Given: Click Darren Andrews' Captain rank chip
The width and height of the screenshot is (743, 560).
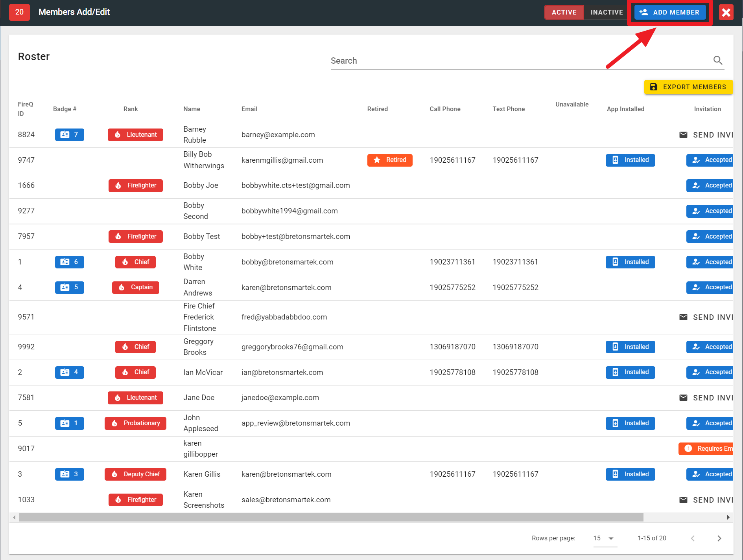Looking at the screenshot, I should coord(135,287).
